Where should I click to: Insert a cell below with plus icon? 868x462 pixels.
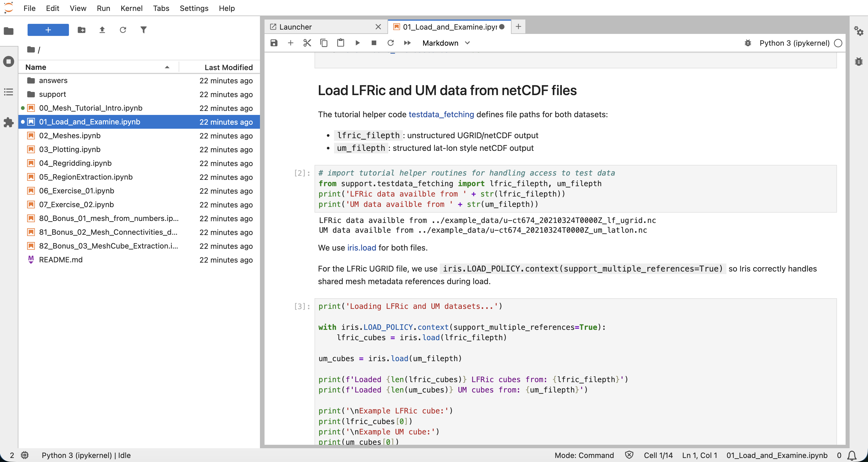(290, 43)
